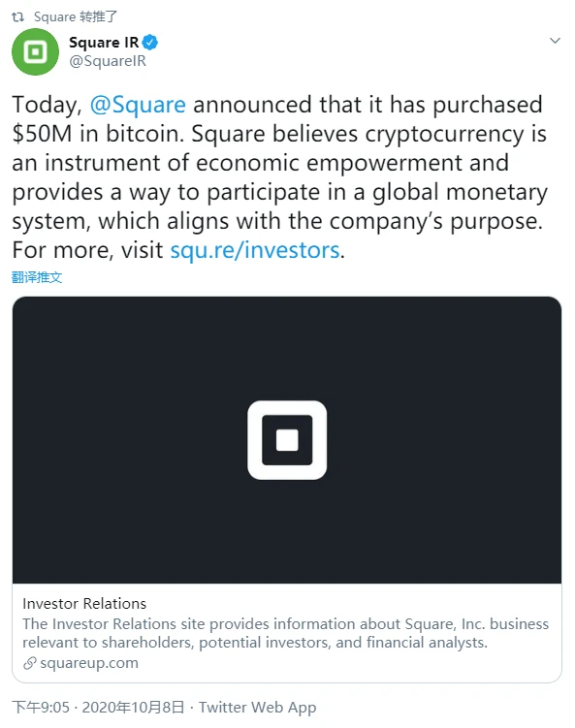Open the Twitter Web App source link
Image resolution: width=575 pixels, height=728 pixels.
coord(257,707)
